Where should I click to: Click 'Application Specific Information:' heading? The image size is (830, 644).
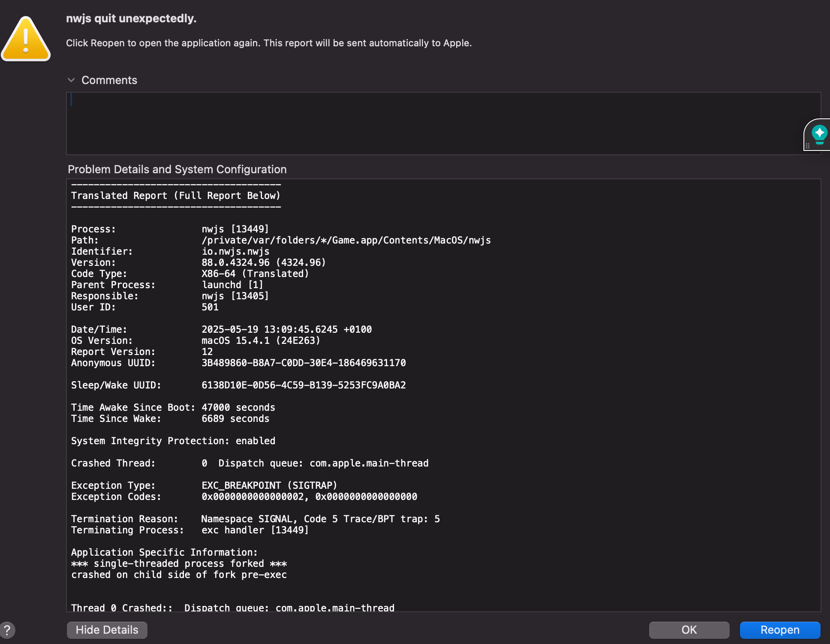click(164, 552)
